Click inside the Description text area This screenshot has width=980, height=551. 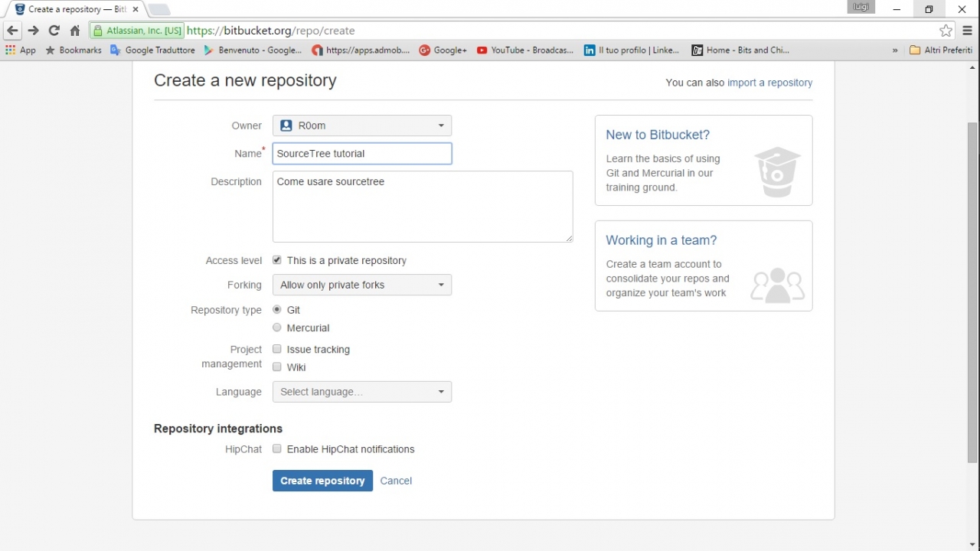423,207
